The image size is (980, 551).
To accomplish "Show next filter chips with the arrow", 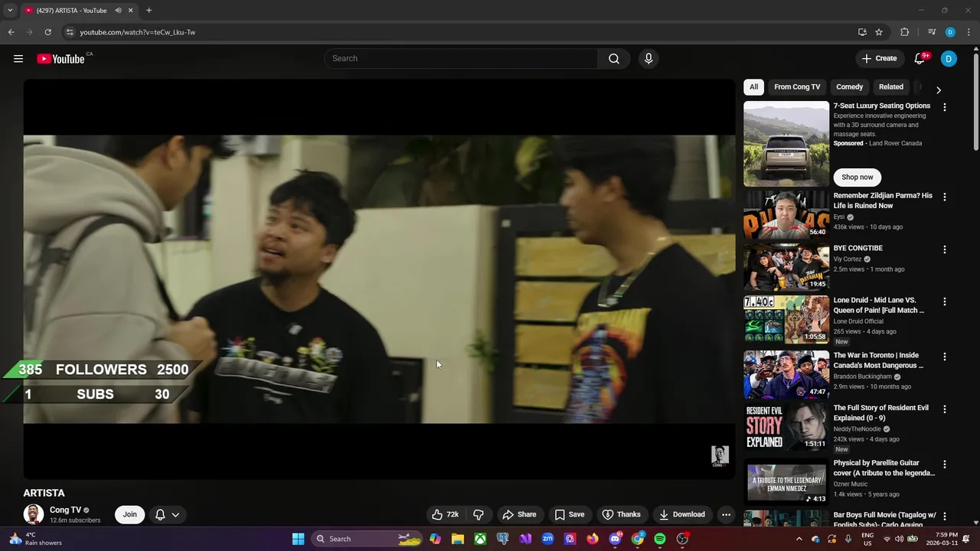I will point(938,90).
